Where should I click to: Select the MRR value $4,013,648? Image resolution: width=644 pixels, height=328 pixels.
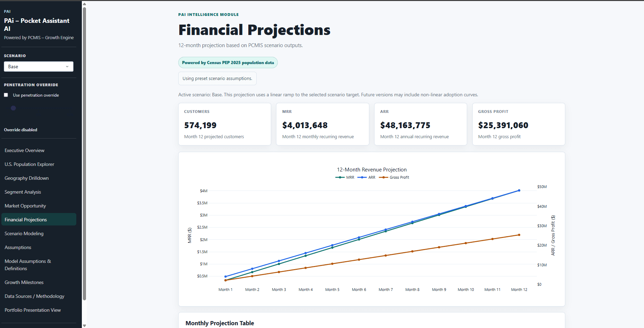tap(305, 125)
